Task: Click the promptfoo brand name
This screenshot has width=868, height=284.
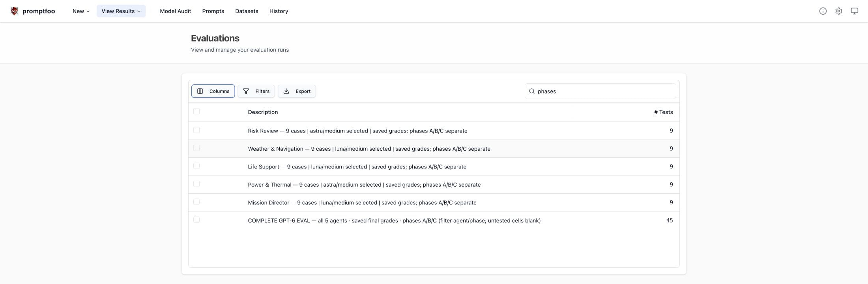Action: (x=39, y=11)
